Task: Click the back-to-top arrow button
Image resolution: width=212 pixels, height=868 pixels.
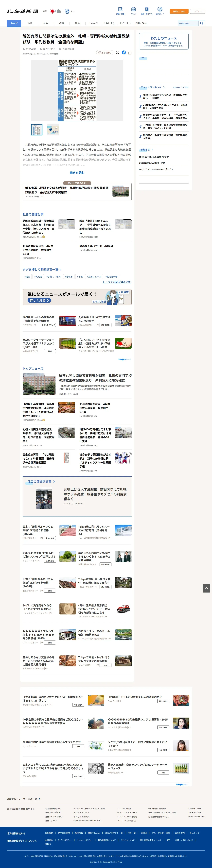Action: pyautogui.click(x=207, y=588)
